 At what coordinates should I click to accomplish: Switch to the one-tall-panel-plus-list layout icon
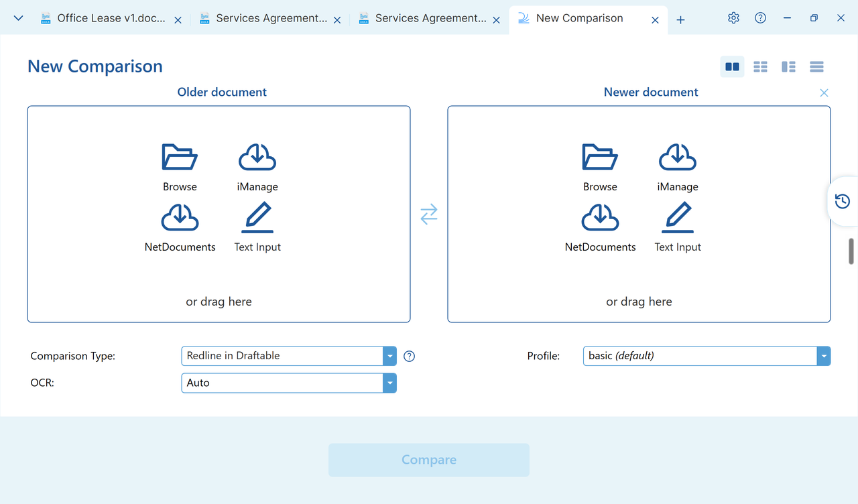point(788,67)
